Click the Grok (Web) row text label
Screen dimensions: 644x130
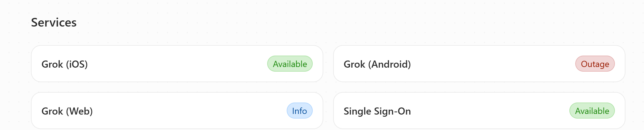(x=67, y=111)
